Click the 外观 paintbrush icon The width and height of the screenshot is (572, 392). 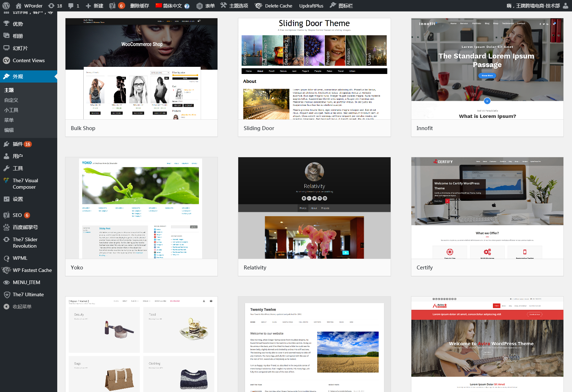click(6, 76)
